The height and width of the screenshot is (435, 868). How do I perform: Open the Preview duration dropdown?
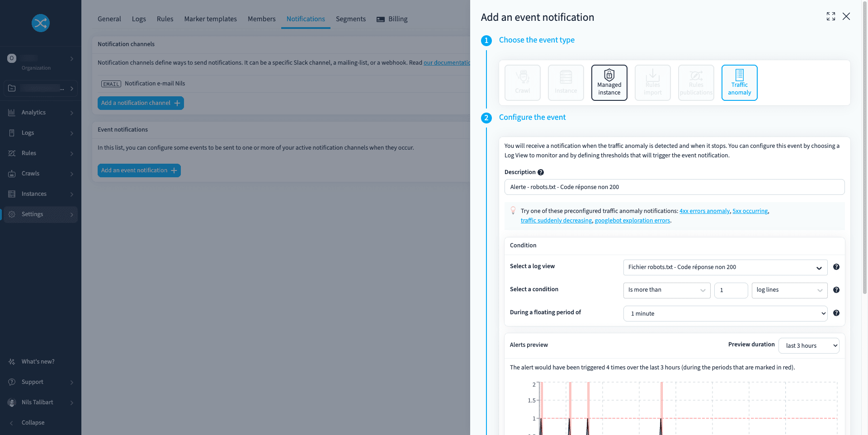click(x=809, y=345)
